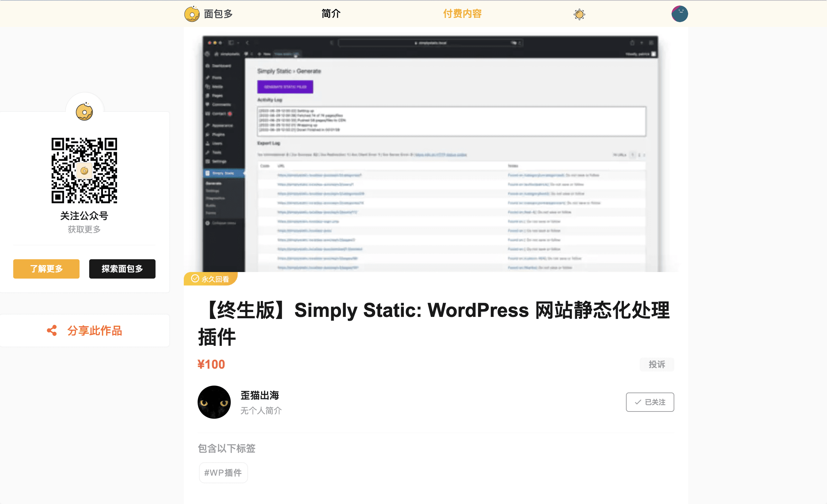Click the 探索面包多 button

pyautogui.click(x=122, y=269)
